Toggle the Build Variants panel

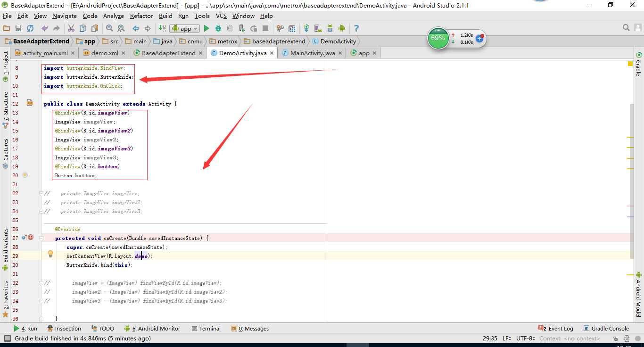(x=6, y=249)
